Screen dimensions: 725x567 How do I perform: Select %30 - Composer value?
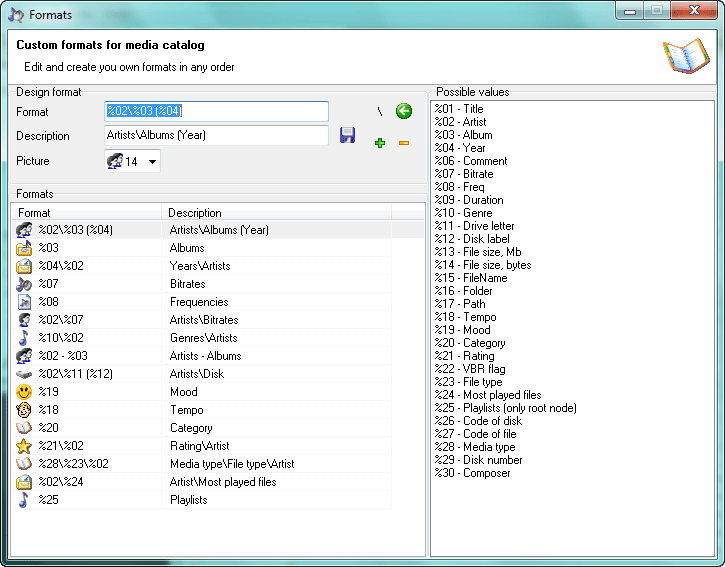(x=472, y=473)
